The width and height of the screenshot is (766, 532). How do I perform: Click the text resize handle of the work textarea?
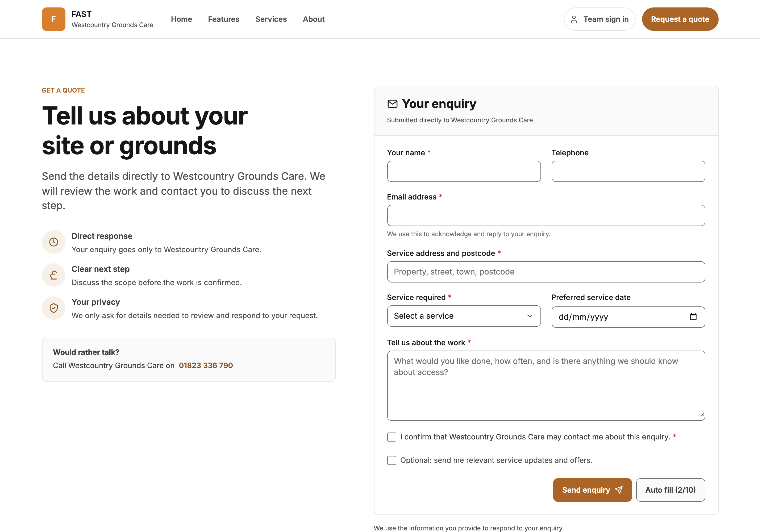tap(702, 415)
